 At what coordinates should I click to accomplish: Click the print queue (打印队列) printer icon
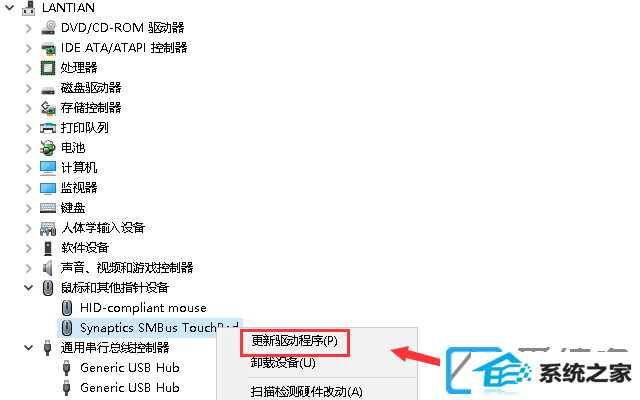click(48, 128)
